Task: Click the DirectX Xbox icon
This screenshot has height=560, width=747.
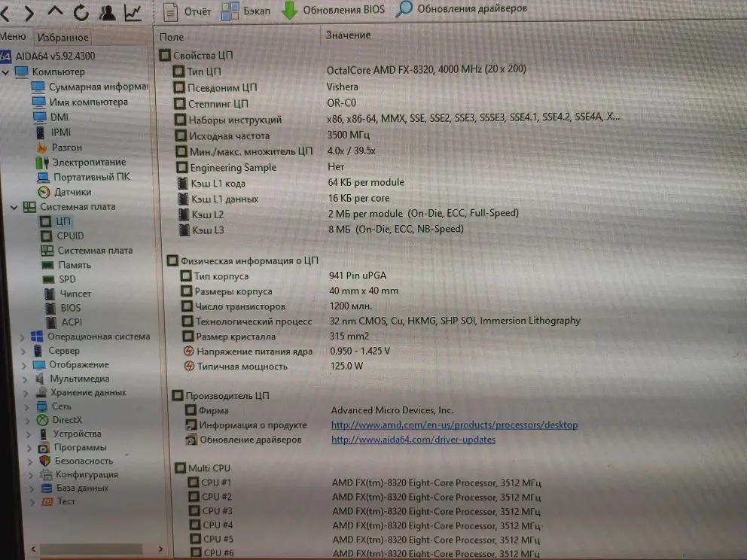Action: [43, 420]
